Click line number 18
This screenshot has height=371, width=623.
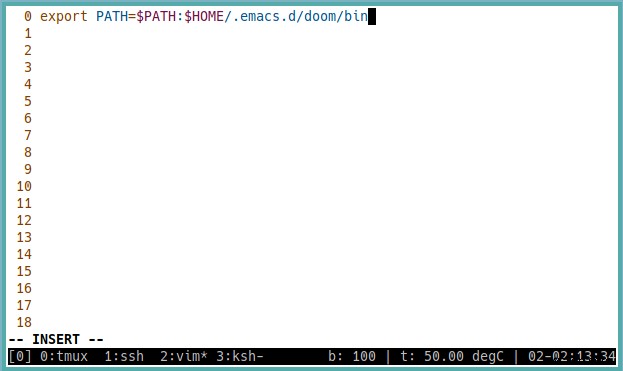[x=24, y=322]
